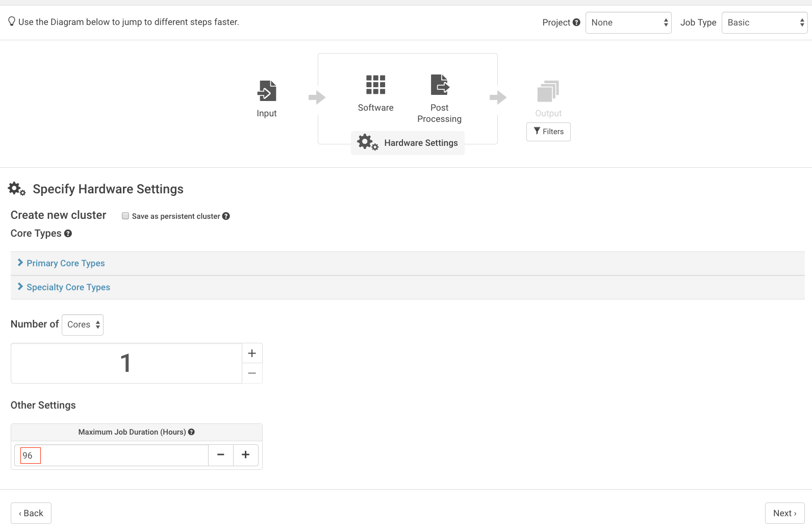Image resolution: width=812 pixels, height=530 pixels.
Task: Click the Input step icon
Action: click(267, 91)
